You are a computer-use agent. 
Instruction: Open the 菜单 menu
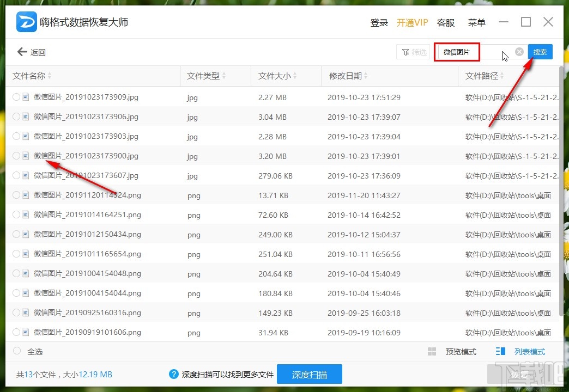click(x=476, y=22)
